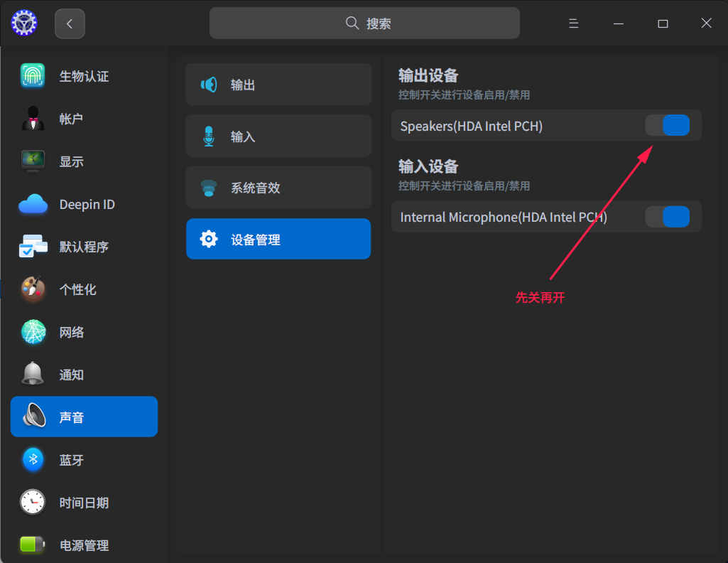
Task: Open the Deepin ID label
Action: (x=87, y=205)
